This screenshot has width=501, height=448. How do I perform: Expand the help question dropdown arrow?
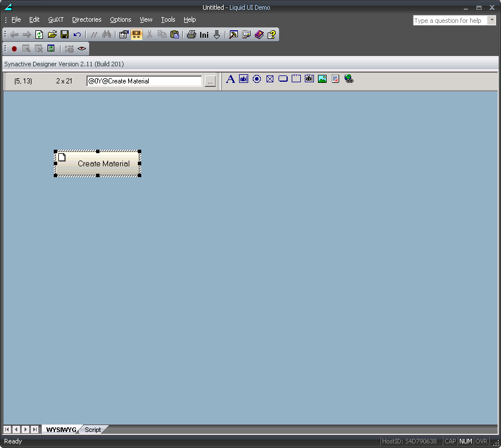pos(492,21)
